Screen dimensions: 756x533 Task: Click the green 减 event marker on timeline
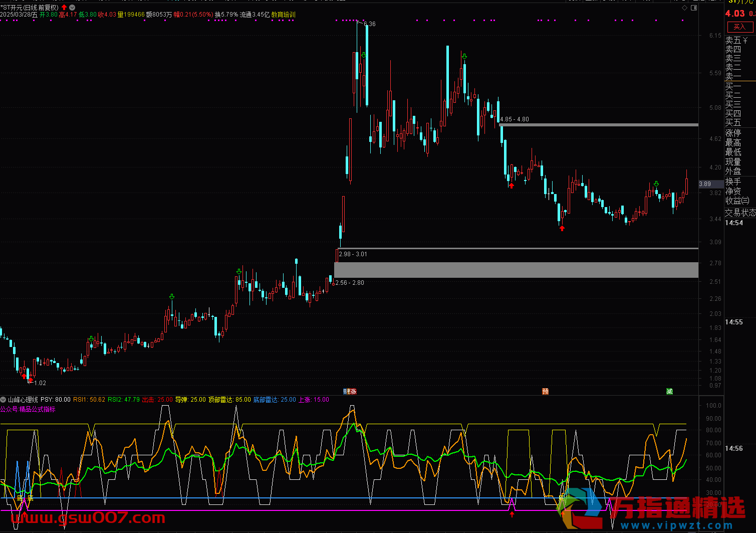tap(669, 391)
